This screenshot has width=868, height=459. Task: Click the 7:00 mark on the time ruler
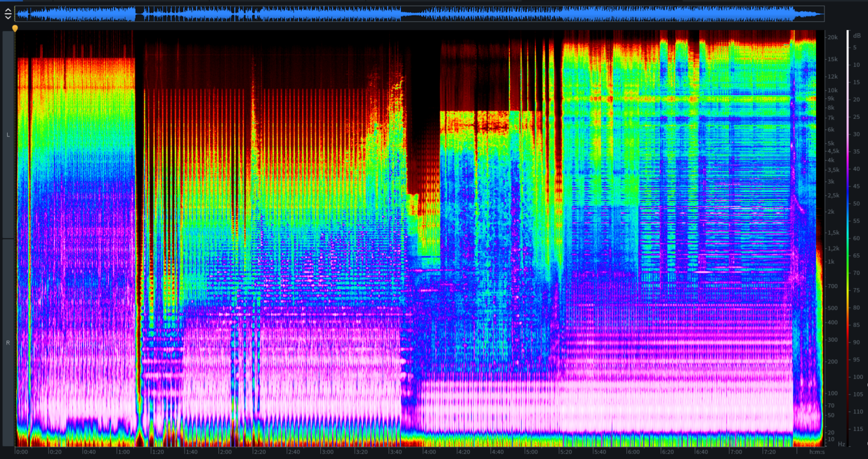click(735, 452)
